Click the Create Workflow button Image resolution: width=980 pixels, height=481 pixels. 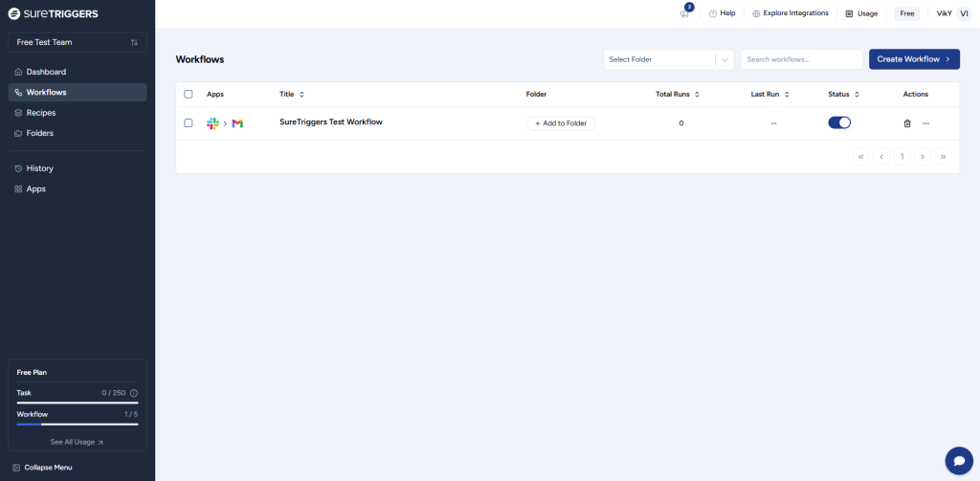tap(914, 59)
